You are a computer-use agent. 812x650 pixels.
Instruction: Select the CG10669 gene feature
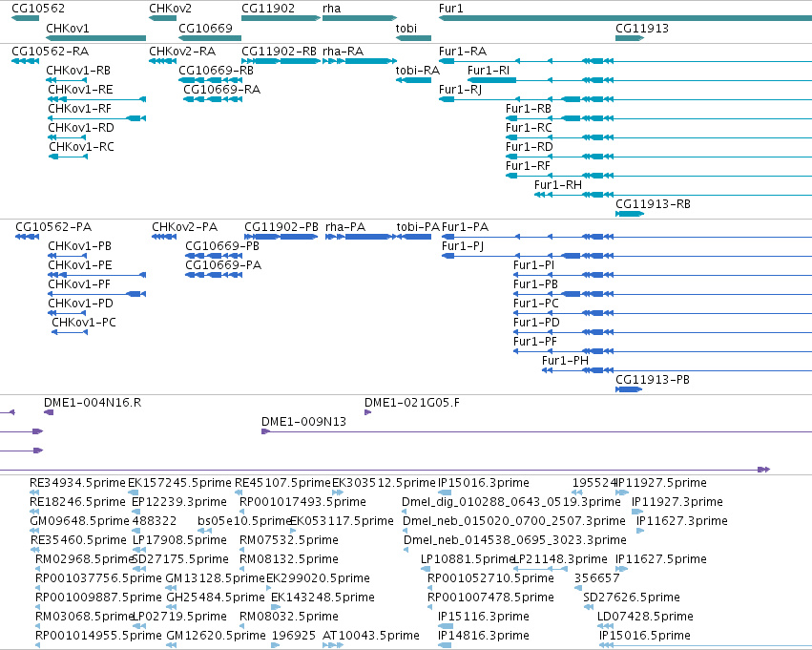click(x=210, y=38)
